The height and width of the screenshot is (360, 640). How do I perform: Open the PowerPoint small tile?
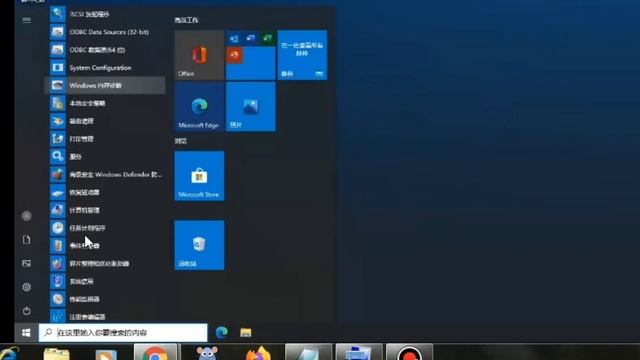(x=234, y=55)
